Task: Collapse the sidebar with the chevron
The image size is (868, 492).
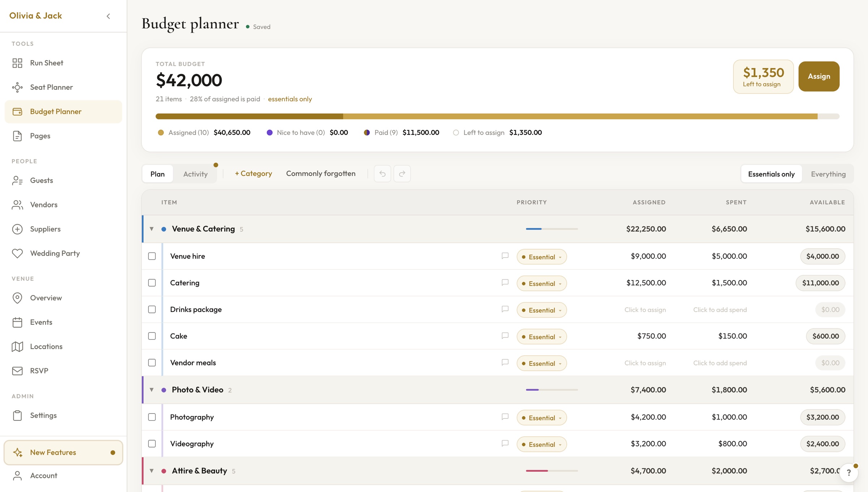Action: (x=108, y=16)
